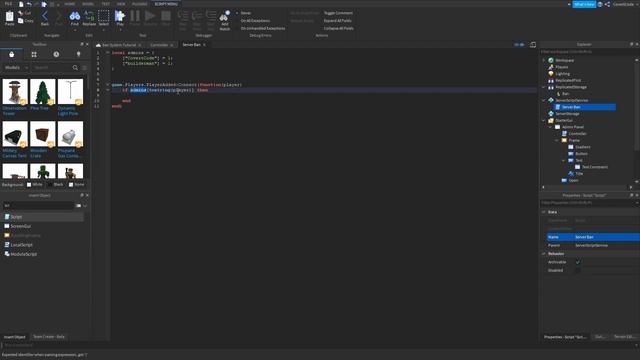
Task: Click the help icon near What's New
Action: coord(600,4)
